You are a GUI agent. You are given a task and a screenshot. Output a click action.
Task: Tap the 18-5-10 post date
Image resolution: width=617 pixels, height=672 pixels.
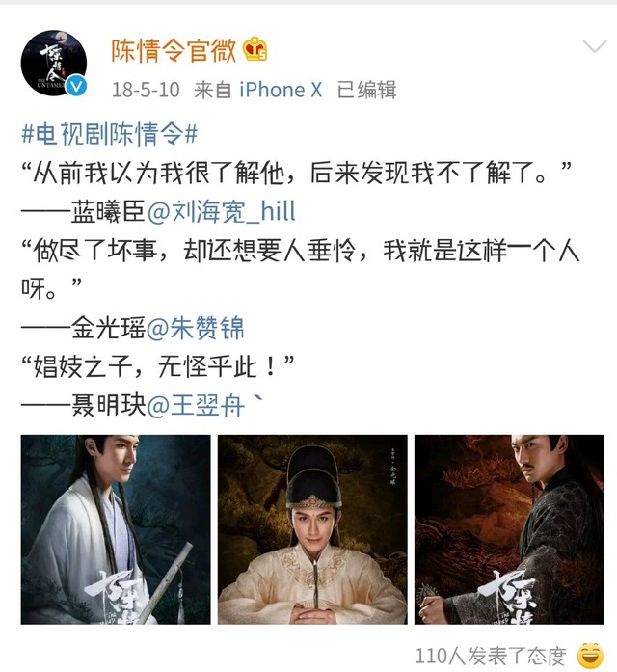tap(146, 90)
